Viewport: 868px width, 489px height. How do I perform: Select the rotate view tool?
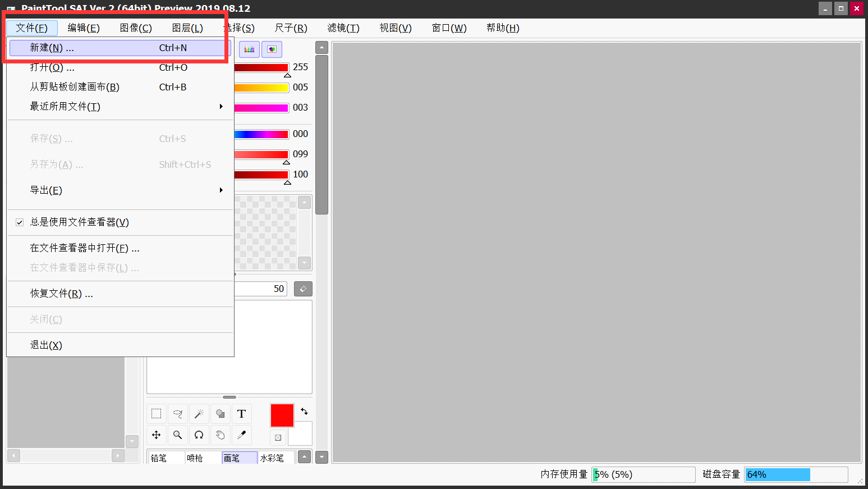coord(199,435)
